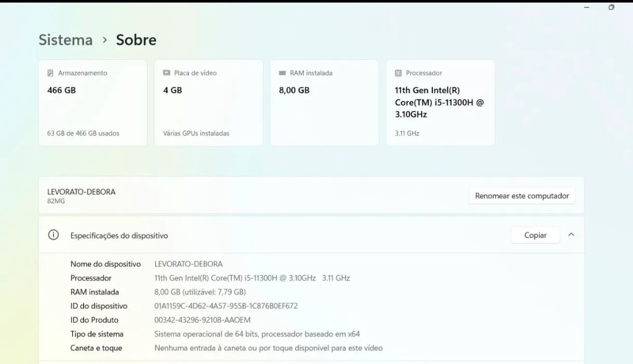Click the product ID 00342-43296-92108-AAOEM

(202, 320)
